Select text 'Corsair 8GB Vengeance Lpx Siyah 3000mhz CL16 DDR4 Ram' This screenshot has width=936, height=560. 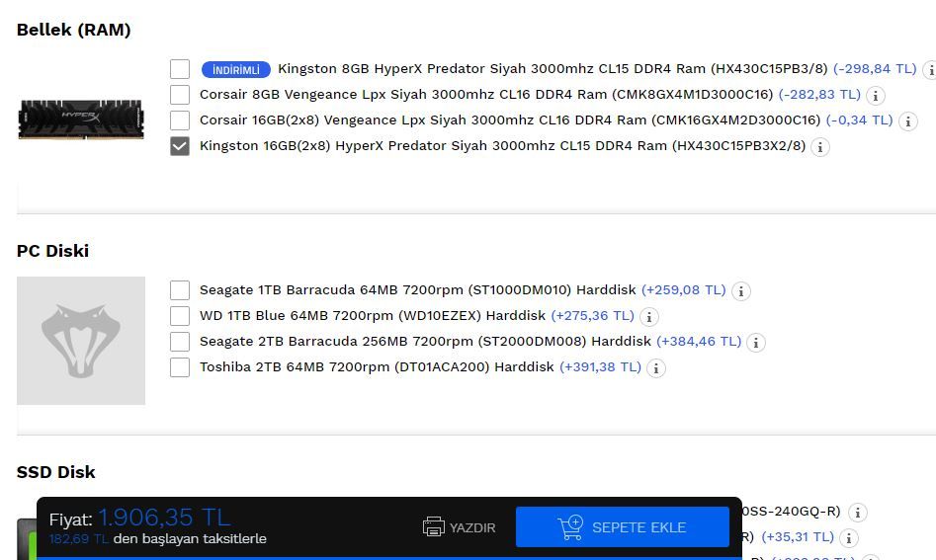tap(403, 94)
